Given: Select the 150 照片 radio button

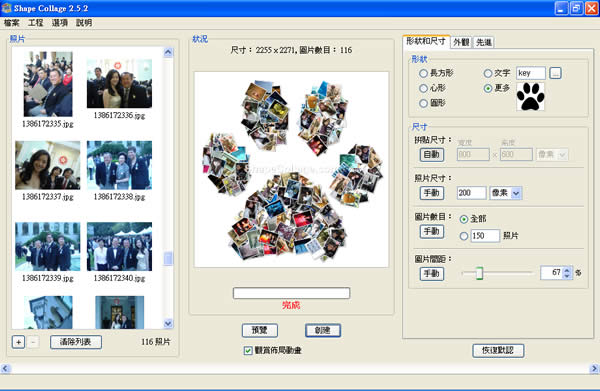Looking at the screenshot, I should pyautogui.click(x=464, y=236).
